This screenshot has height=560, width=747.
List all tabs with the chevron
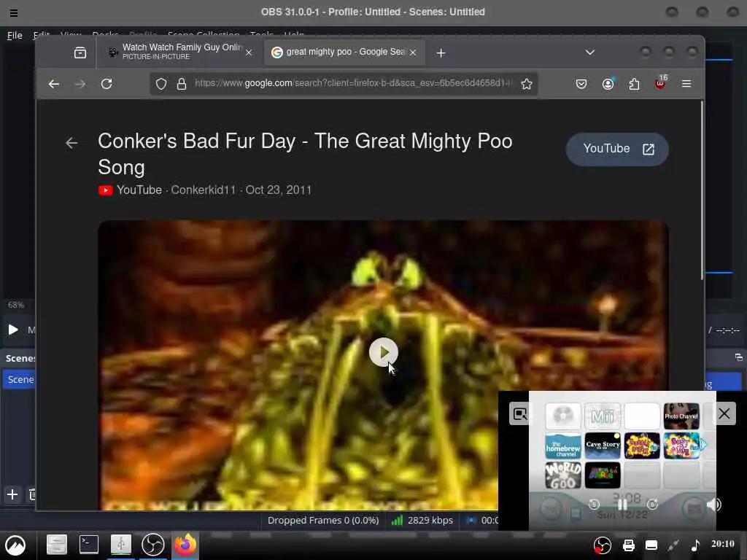coord(589,52)
